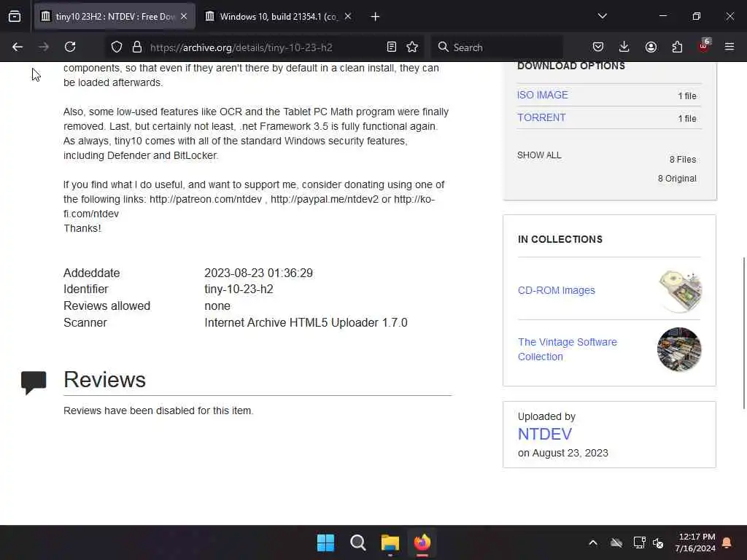
Task: Close the Windows 10 build 21354.1 tab
Action: pyautogui.click(x=348, y=17)
